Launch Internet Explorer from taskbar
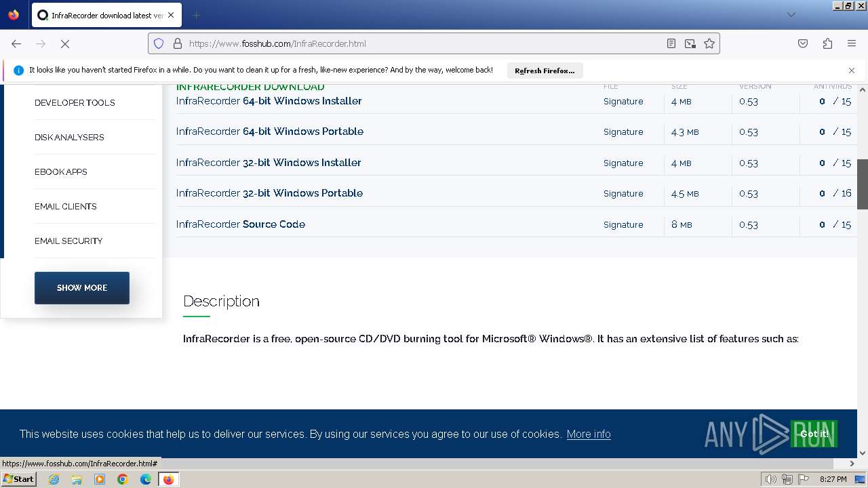Viewport: 868px width, 488px height. 54,479
